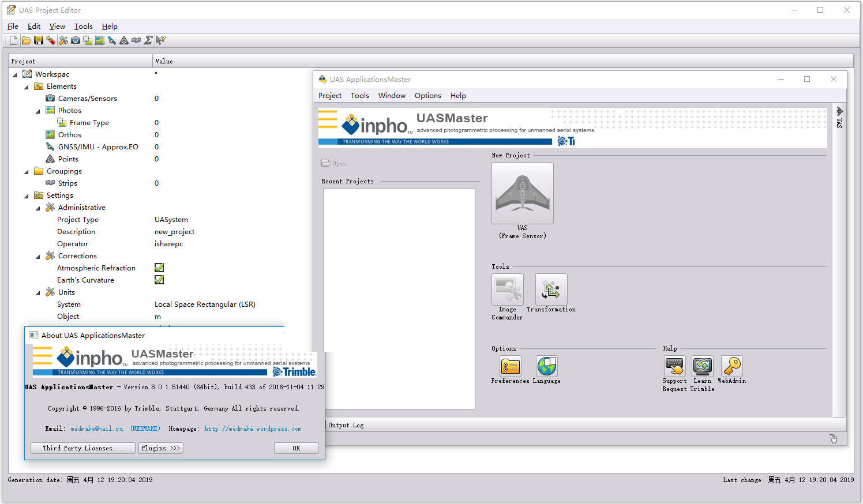The image size is (863, 504).
Task: Click the ortho image toolbar icon
Action: tap(100, 40)
